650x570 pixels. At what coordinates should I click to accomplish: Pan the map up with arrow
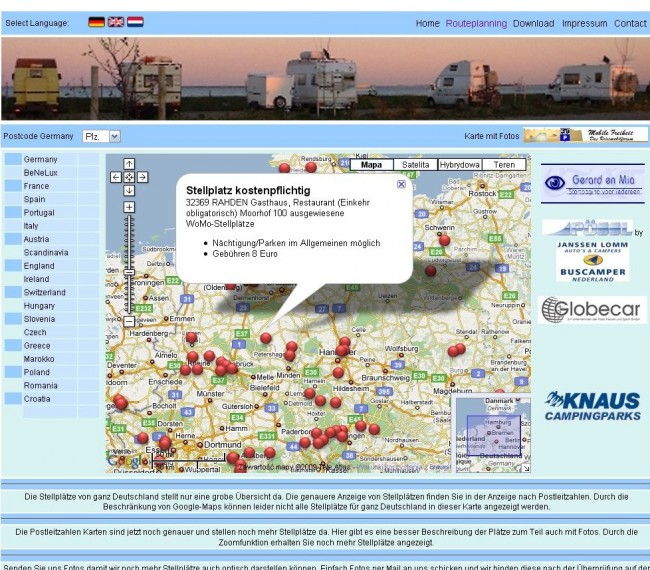[129, 163]
